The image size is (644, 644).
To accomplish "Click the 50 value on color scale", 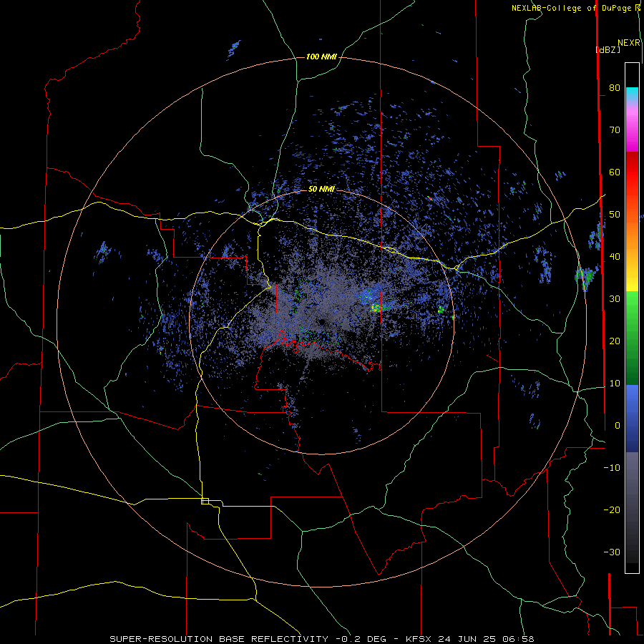I will [x=615, y=215].
